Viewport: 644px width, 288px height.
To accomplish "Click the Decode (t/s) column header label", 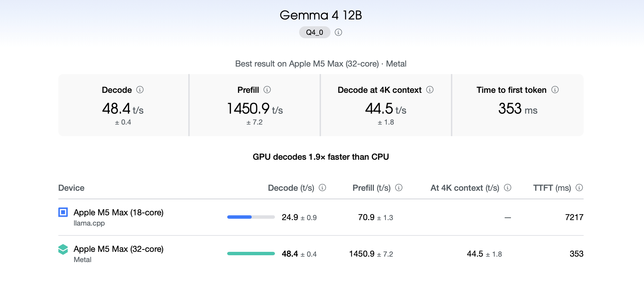I will (291, 188).
